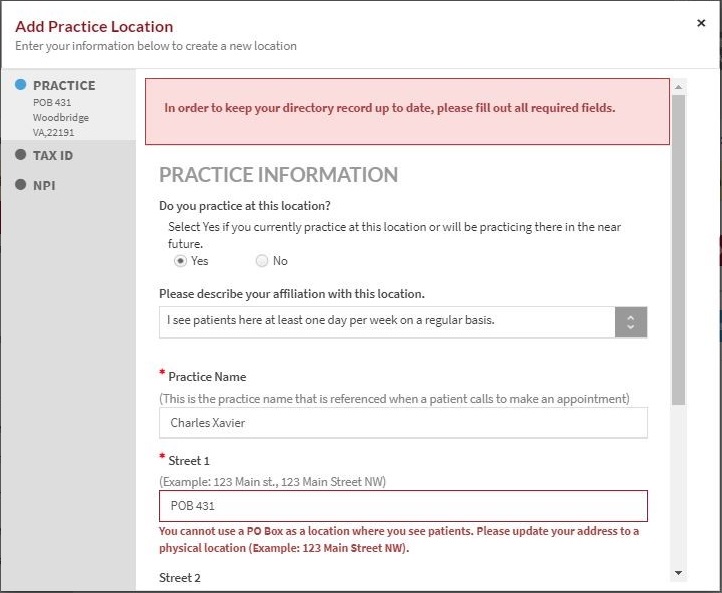Screen dimensions: 722x593
Task: Click the 'Street 2' label
Action: [180, 578]
